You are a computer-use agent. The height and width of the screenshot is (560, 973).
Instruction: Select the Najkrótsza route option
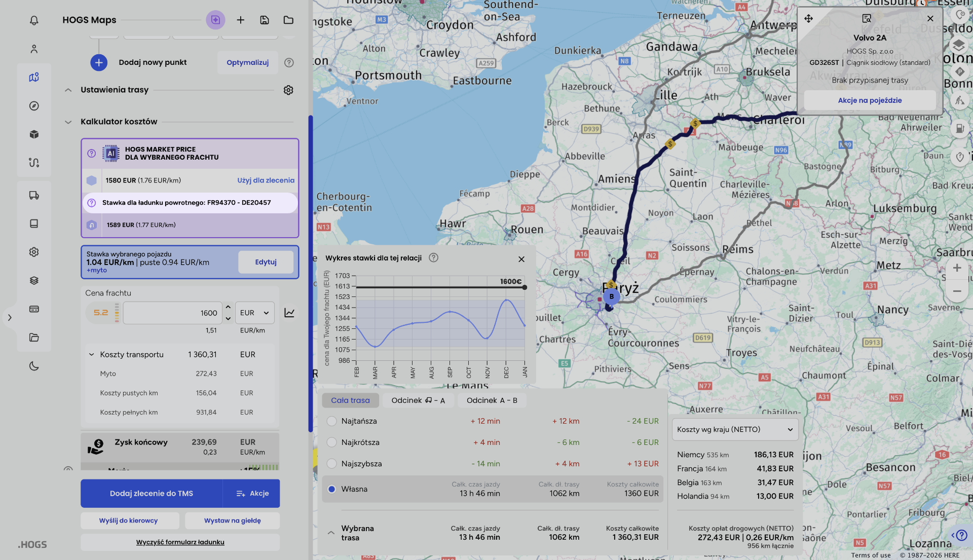[x=332, y=442]
